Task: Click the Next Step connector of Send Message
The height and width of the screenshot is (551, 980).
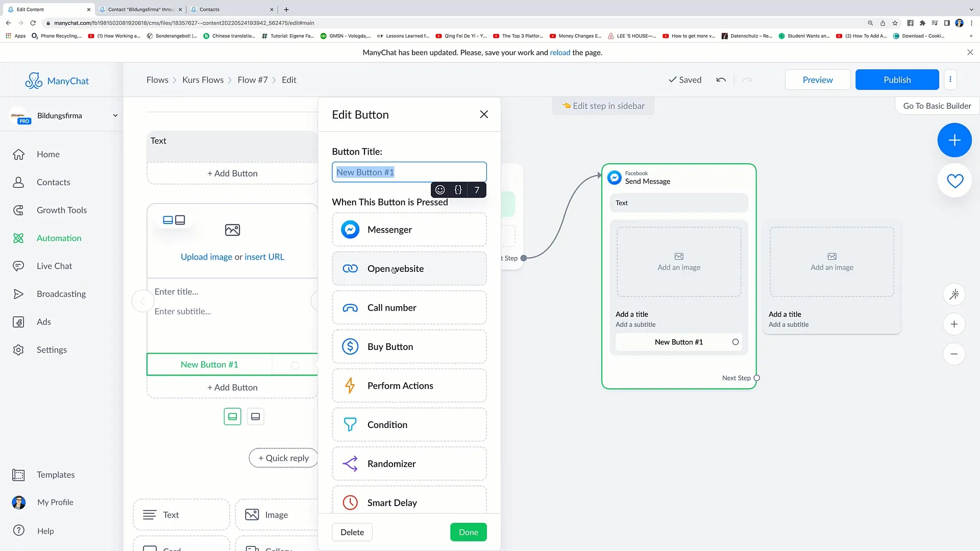Action: (x=756, y=378)
